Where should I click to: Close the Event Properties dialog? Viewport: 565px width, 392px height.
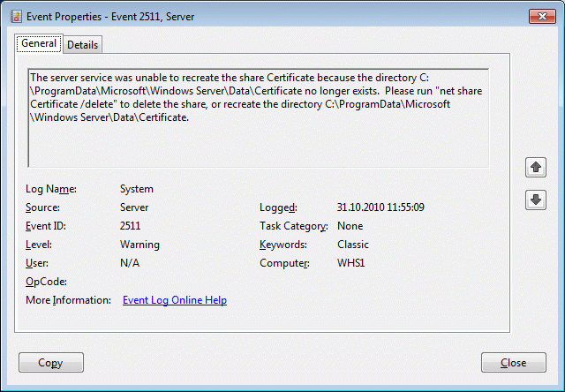point(514,363)
